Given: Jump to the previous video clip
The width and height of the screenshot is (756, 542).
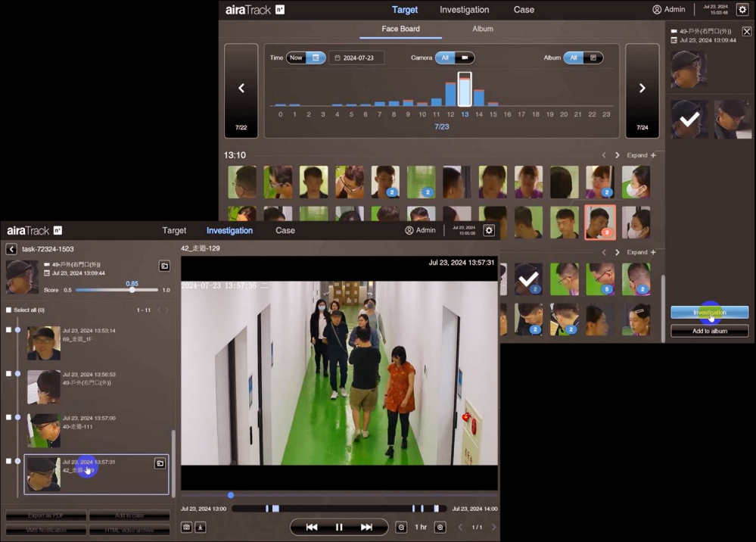Looking at the screenshot, I should pos(311,527).
